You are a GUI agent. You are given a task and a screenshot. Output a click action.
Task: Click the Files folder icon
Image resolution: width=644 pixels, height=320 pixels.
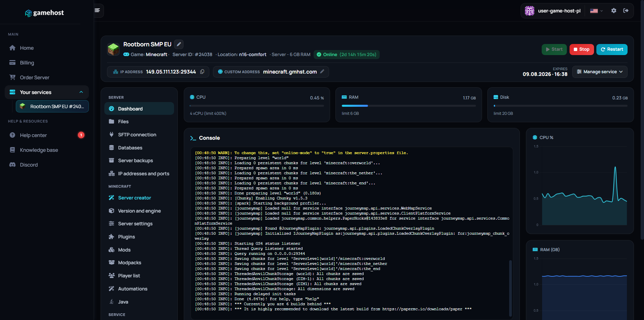pos(111,122)
